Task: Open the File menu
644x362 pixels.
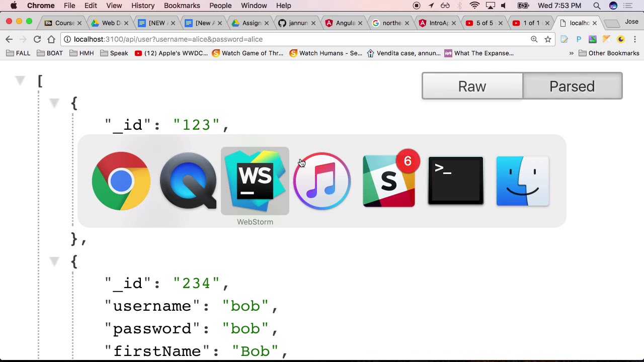Action: (69, 6)
